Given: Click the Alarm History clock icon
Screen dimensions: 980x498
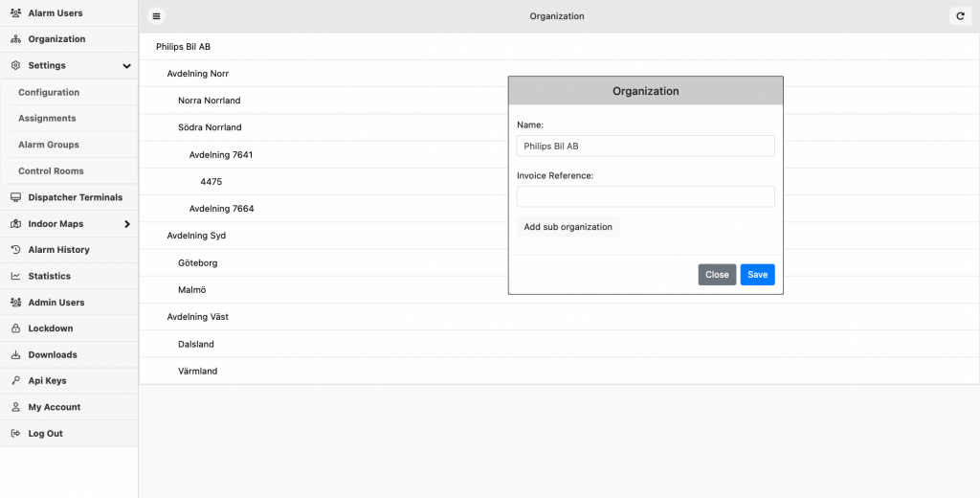Looking at the screenshot, I should [x=15, y=250].
